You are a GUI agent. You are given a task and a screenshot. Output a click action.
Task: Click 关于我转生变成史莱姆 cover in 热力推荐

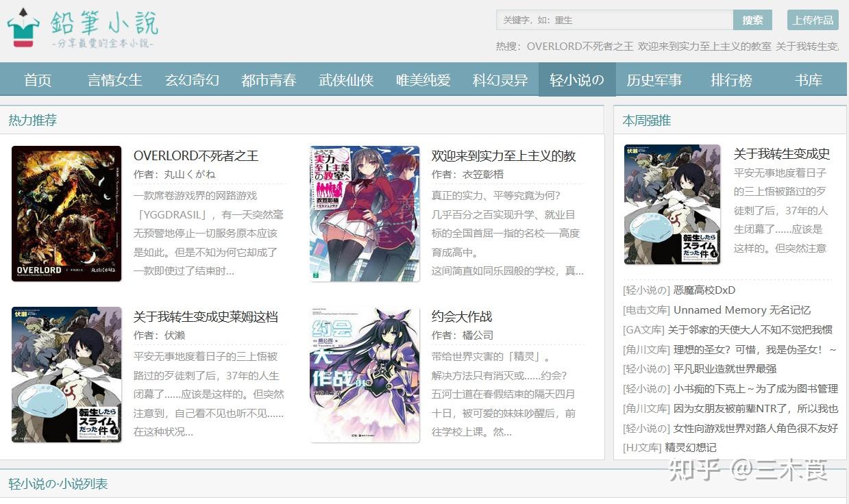pyautogui.click(x=66, y=374)
